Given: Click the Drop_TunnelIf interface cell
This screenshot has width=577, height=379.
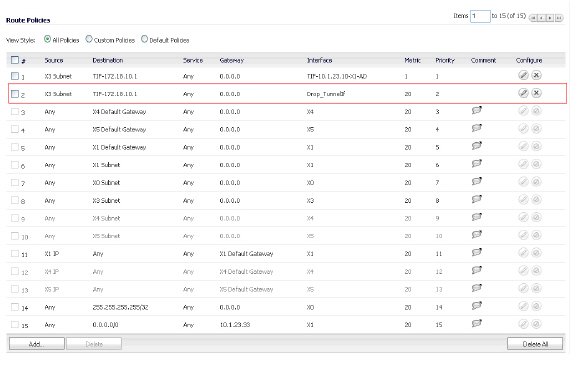Looking at the screenshot, I should click(x=326, y=94).
